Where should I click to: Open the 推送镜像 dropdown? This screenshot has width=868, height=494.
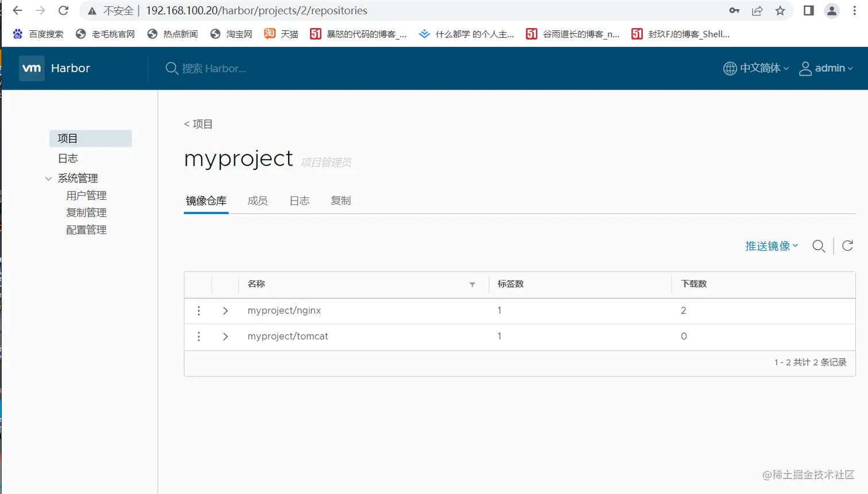[x=772, y=246]
